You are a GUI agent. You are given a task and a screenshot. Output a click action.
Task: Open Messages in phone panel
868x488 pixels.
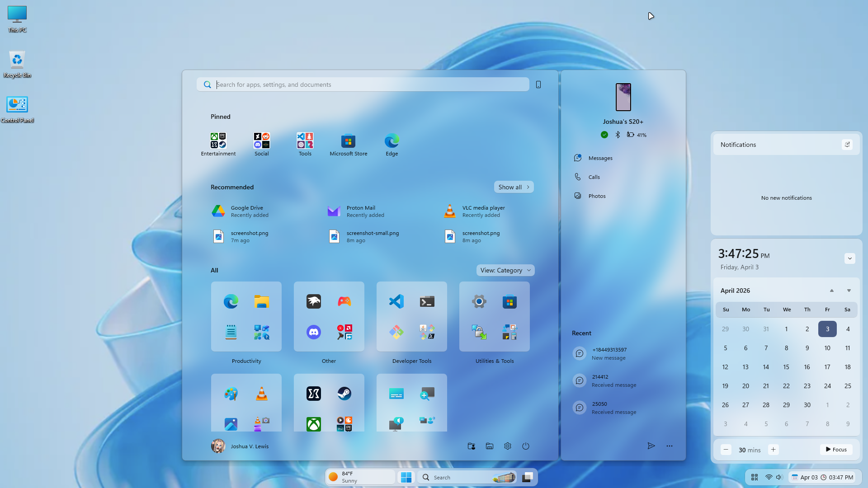click(x=600, y=158)
